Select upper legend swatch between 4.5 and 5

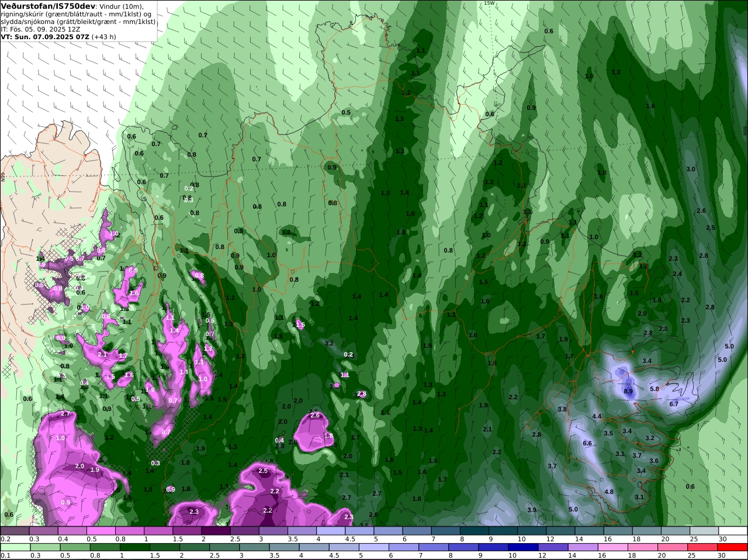(359, 531)
